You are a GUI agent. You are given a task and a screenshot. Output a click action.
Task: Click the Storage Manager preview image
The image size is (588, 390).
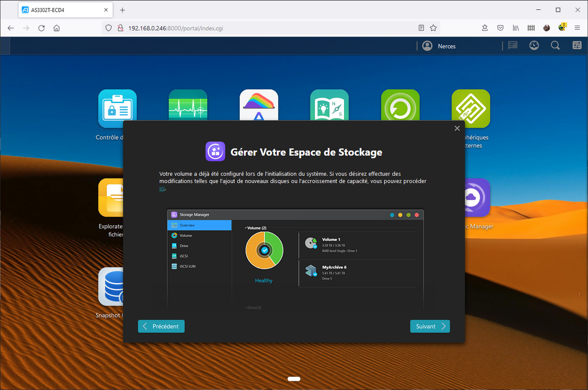point(295,260)
